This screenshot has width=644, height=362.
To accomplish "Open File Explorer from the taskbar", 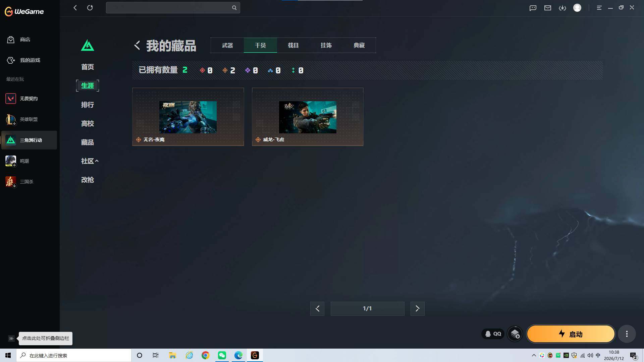I will [x=173, y=355].
